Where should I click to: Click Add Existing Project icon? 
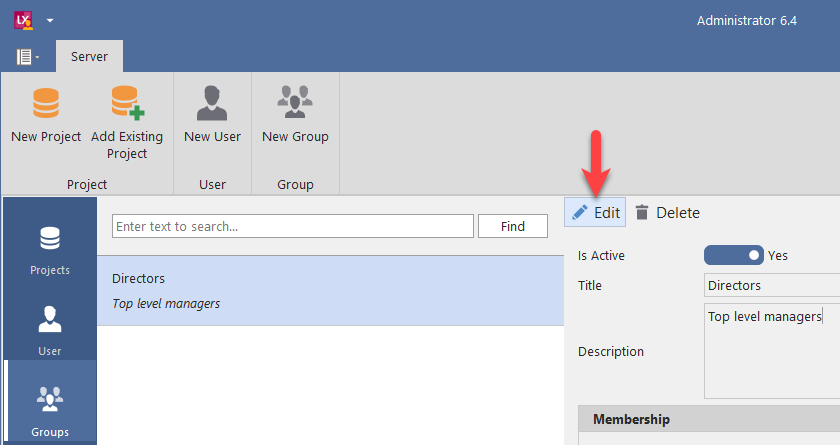pyautogui.click(x=127, y=103)
